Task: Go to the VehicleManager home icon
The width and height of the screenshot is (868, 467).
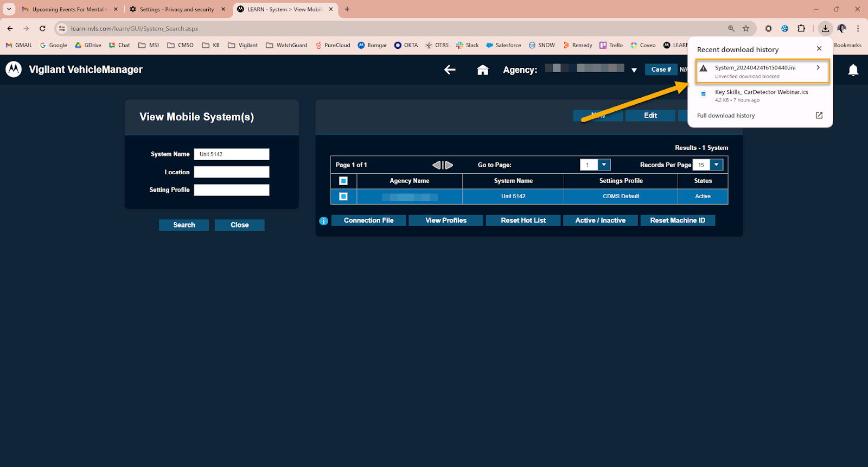Action: click(483, 70)
